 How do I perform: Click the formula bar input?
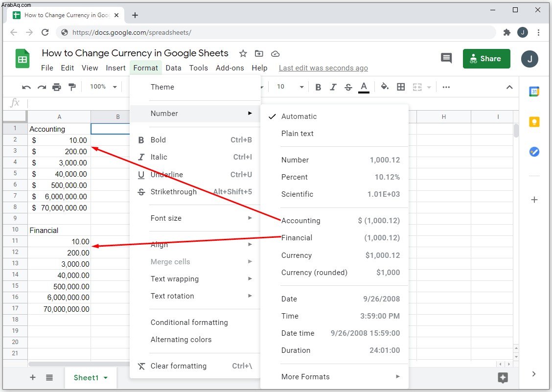click(x=273, y=103)
